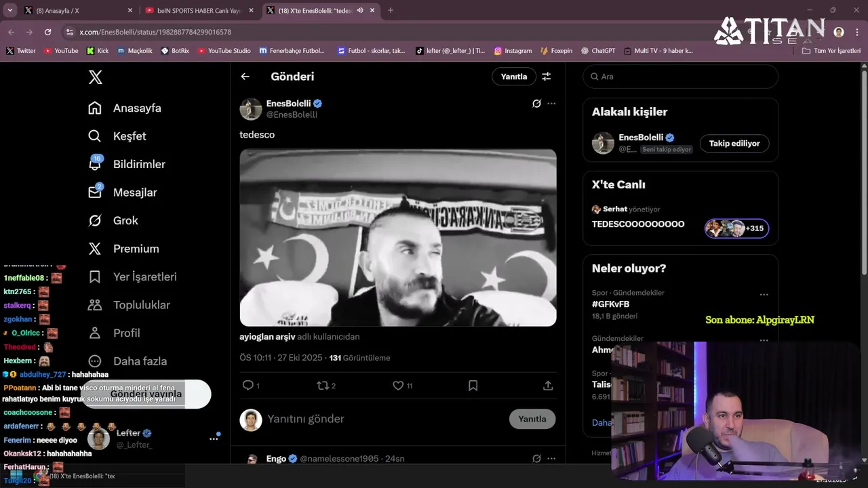Go back using the Gönderi back arrow
868x488 pixels.
pos(245,77)
